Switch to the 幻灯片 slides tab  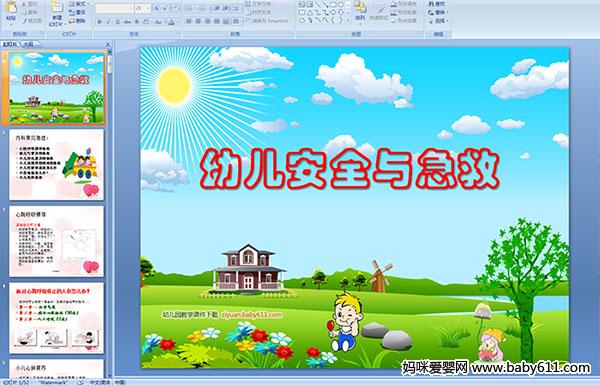[10, 44]
